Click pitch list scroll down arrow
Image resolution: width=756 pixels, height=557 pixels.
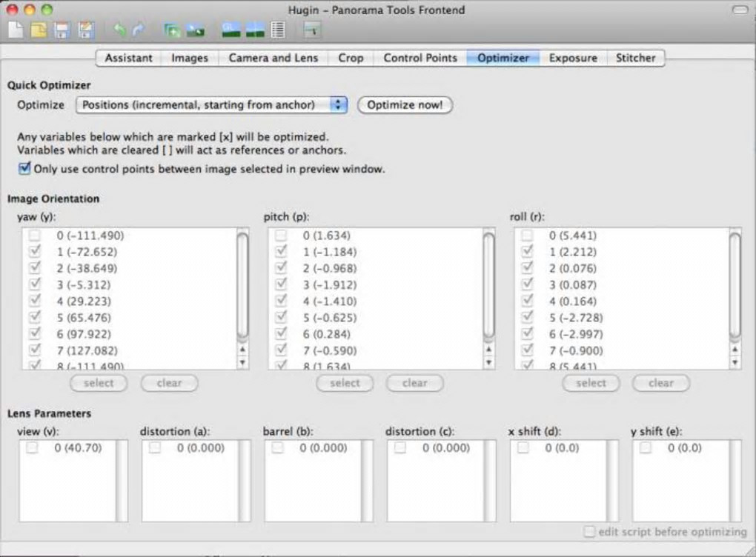(x=489, y=362)
